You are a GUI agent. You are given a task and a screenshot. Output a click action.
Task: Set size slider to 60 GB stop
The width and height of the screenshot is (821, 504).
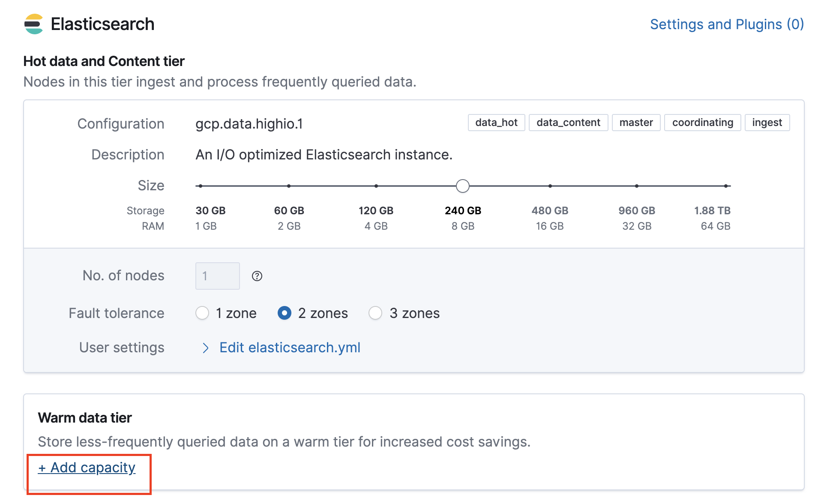tap(289, 186)
